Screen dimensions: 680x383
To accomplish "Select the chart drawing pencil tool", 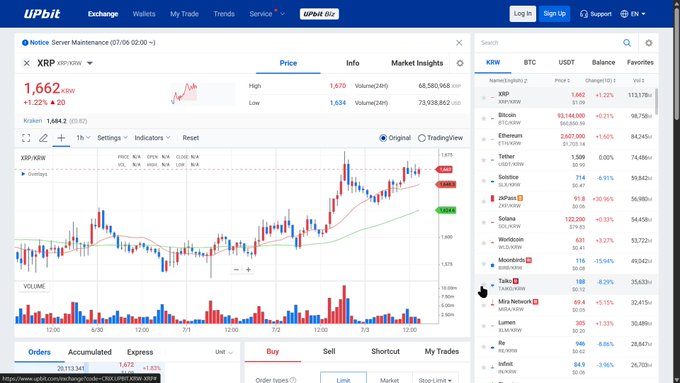I will 43,138.
